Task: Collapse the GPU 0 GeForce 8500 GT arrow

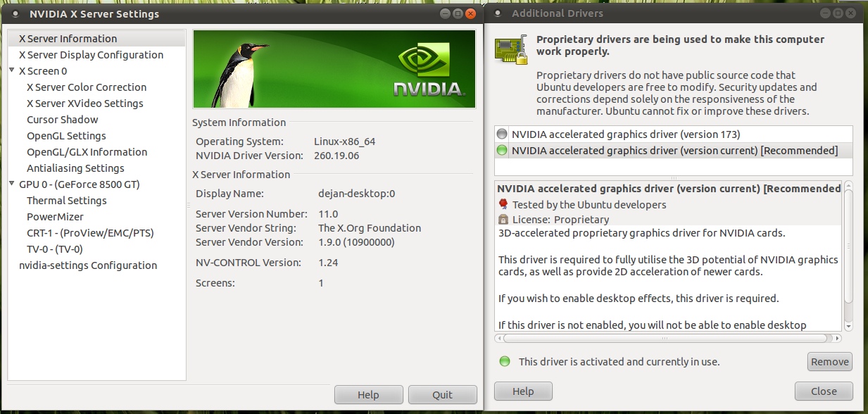Action: [12, 184]
